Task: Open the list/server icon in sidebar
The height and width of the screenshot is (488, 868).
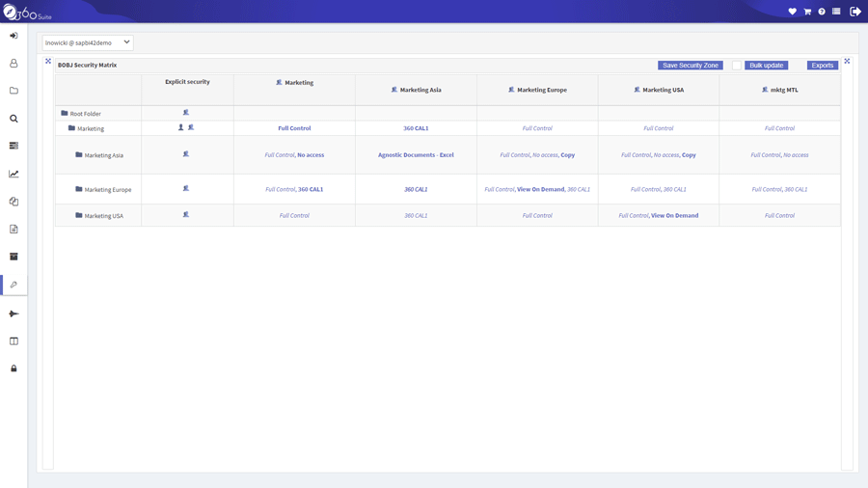Action: (x=14, y=146)
